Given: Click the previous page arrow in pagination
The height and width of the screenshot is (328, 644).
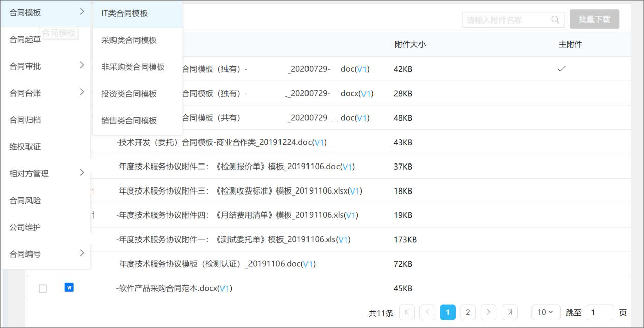Looking at the screenshot, I should (427, 312).
